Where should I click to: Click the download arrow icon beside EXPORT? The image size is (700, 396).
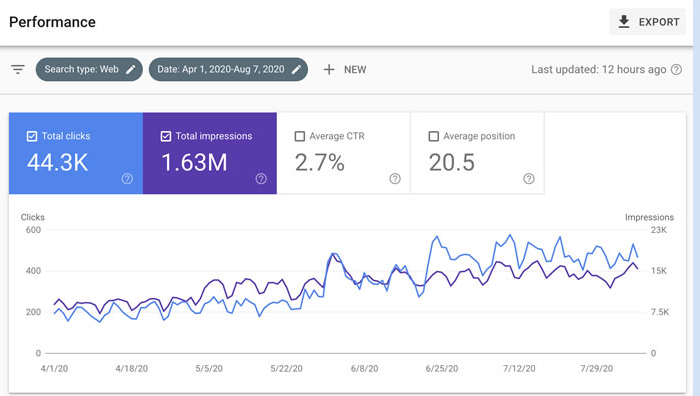coord(624,21)
